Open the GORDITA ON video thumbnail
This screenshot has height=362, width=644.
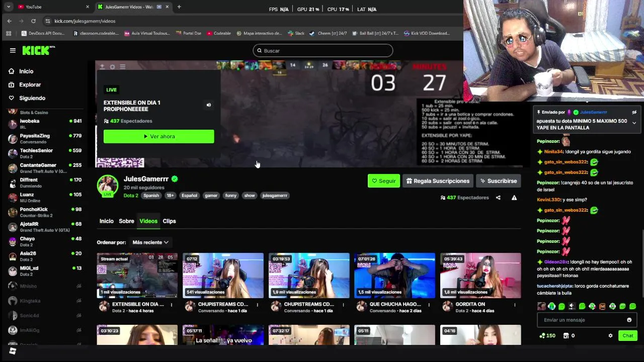(x=480, y=276)
